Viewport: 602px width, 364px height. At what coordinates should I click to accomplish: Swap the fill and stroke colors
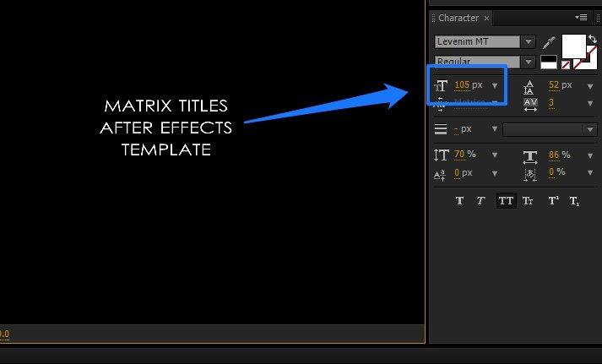click(593, 38)
